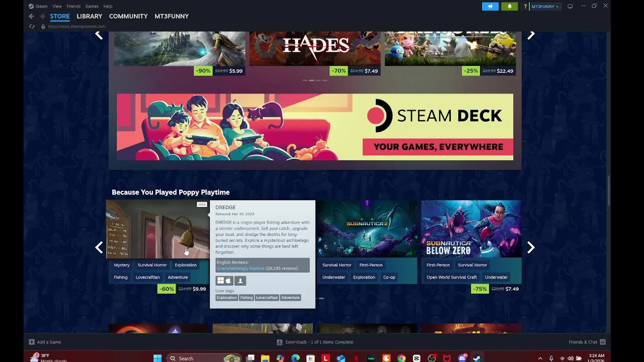Click Adventure tag under the DREDGE card

(178, 277)
